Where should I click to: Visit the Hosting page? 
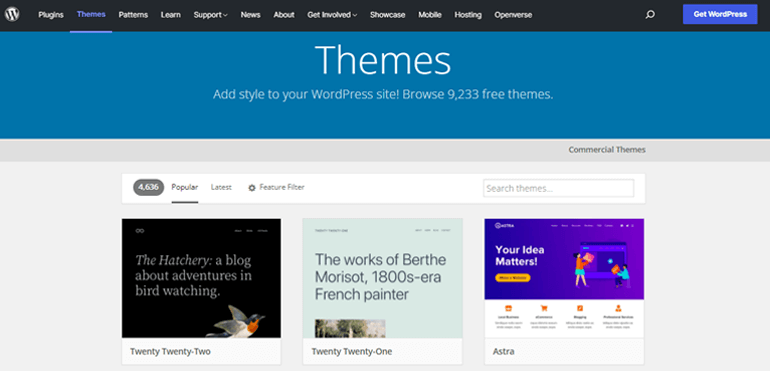click(468, 15)
